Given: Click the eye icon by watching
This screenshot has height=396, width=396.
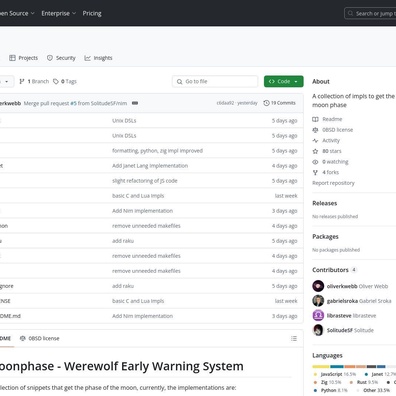Looking at the screenshot, I should 315,162.
